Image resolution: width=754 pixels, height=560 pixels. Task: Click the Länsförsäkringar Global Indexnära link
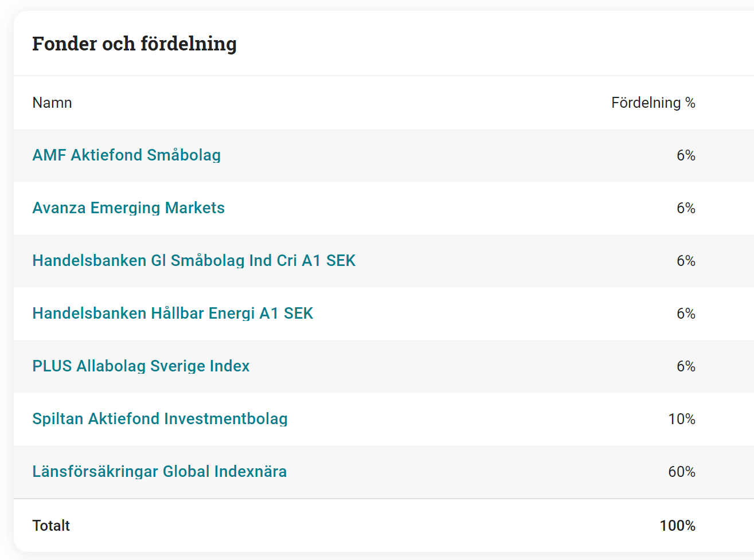coord(159,472)
